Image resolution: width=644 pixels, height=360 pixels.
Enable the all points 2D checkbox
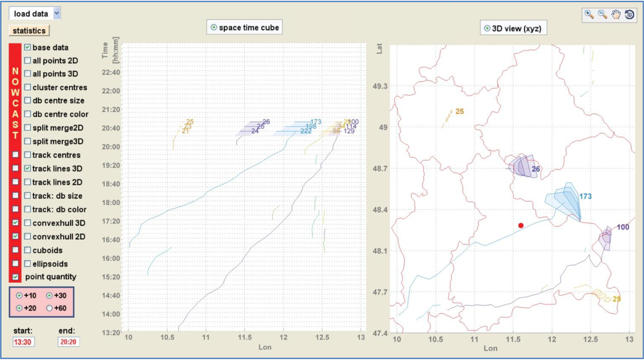pos(28,61)
